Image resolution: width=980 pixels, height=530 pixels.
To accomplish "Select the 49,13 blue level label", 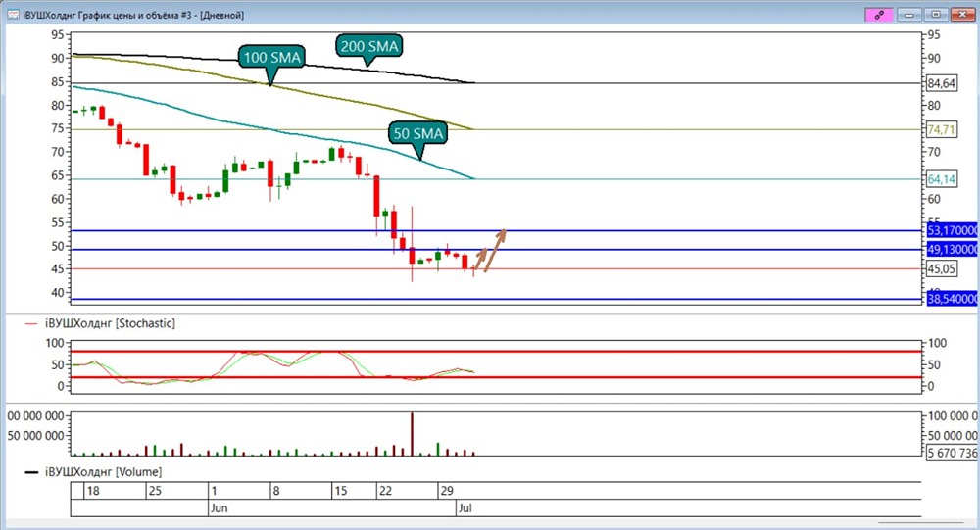I will pyautogui.click(x=952, y=250).
